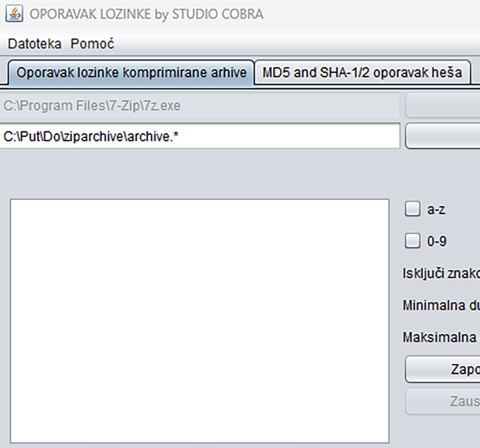The height and width of the screenshot is (448, 480).
Task: Switch to MD5 and SHA-1/2 oporavak heša tab
Action: point(362,72)
